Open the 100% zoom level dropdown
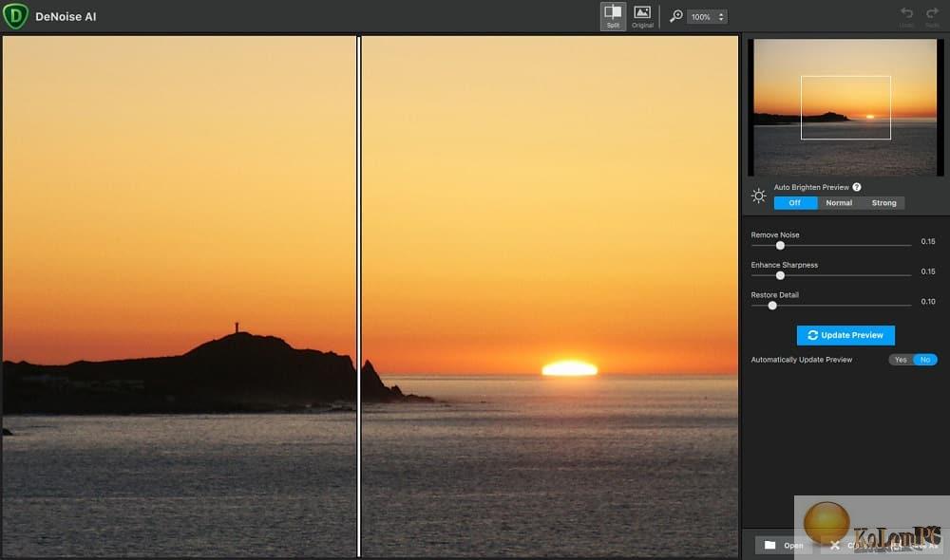Screen dimensions: 950x560 [x=707, y=17]
